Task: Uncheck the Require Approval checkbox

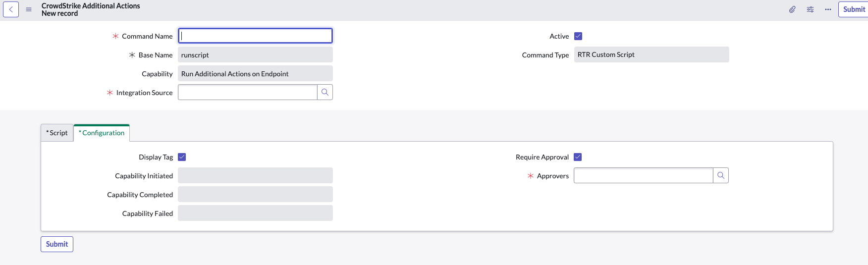Action: (578, 157)
